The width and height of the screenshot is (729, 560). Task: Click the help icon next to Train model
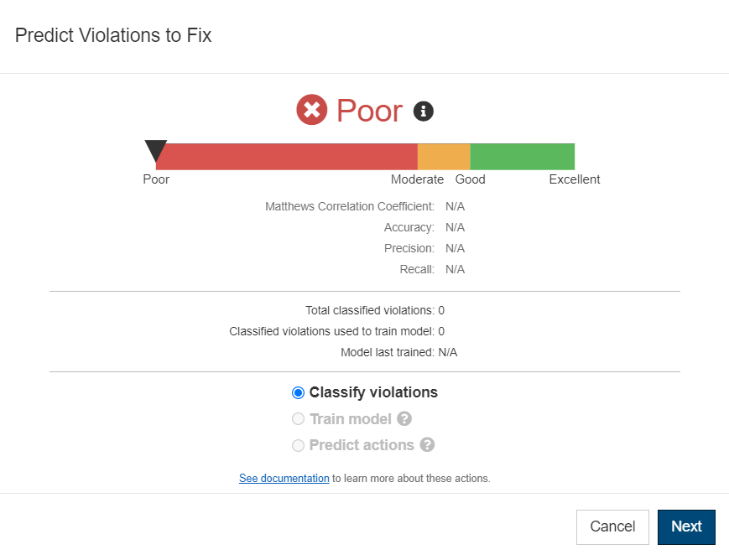(404, 418)
